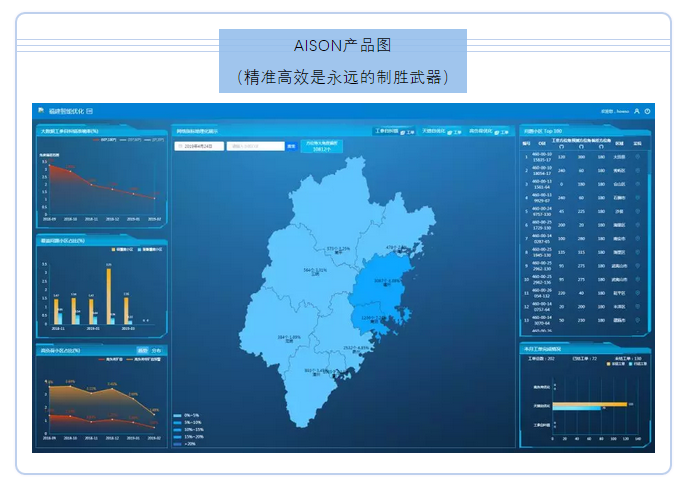
Task: Click the menu icon beside the dashboard title
Action: 89,111
